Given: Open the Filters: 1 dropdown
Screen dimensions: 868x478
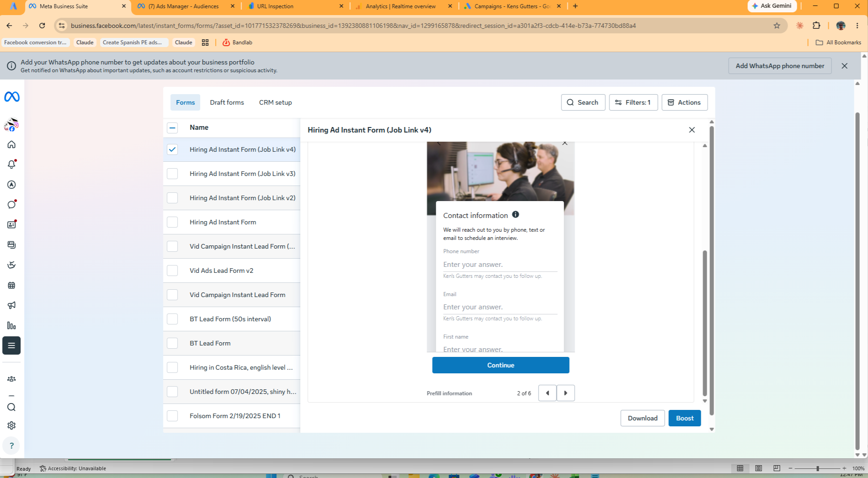Looking at the screenshot, I should point(633,102).
